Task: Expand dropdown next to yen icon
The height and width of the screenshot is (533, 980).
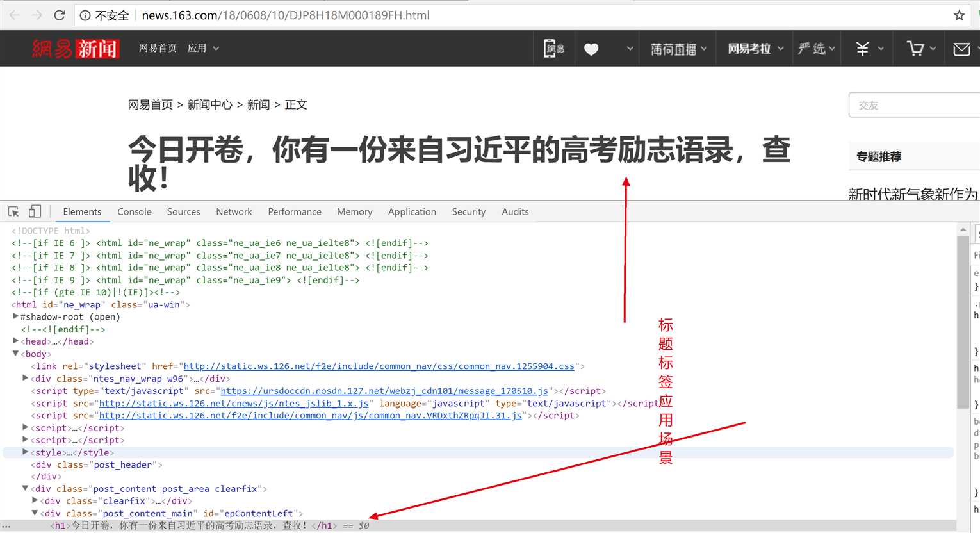Action: [881, 49]
